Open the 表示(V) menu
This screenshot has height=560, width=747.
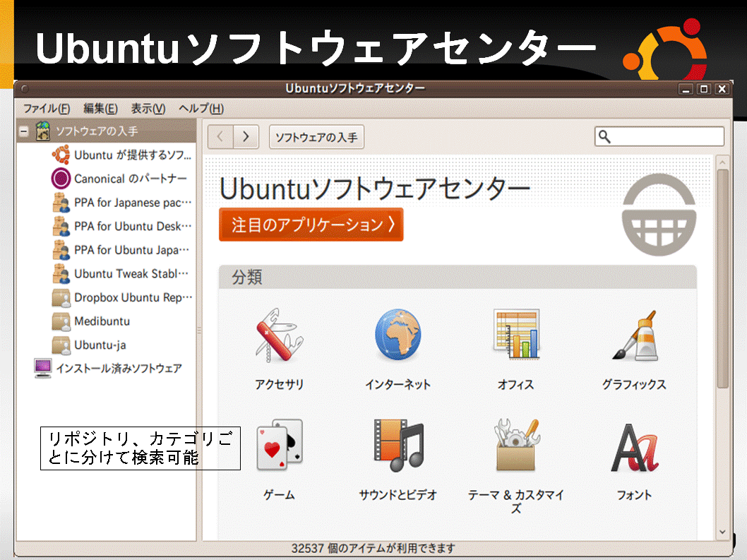click(x=148, y=109)
